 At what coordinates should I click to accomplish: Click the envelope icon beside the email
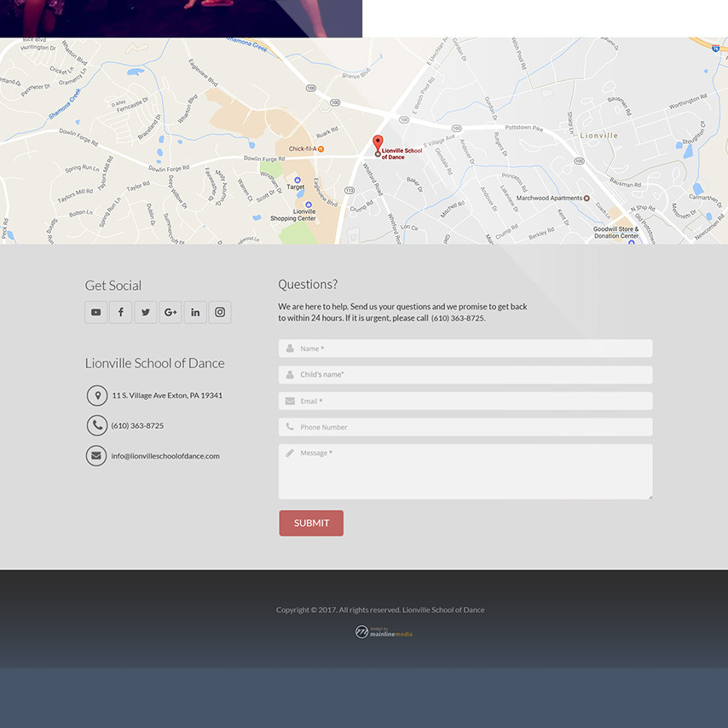[96, 455]
